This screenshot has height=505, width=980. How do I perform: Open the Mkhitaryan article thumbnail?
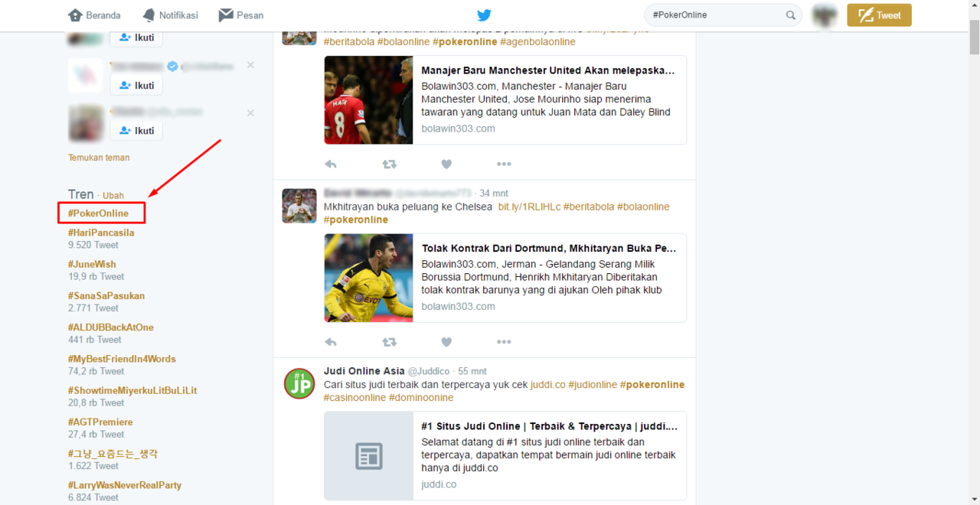pos(368,278)
